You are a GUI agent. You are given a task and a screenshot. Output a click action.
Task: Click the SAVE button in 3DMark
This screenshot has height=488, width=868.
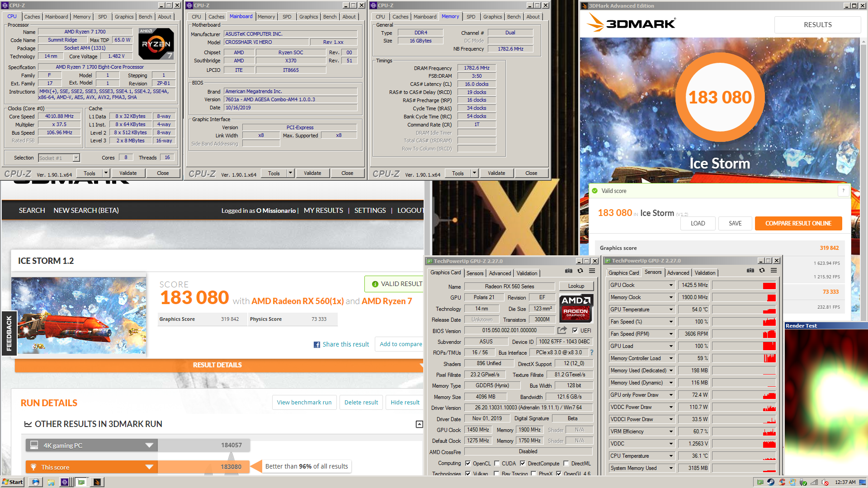coord(735,223)
